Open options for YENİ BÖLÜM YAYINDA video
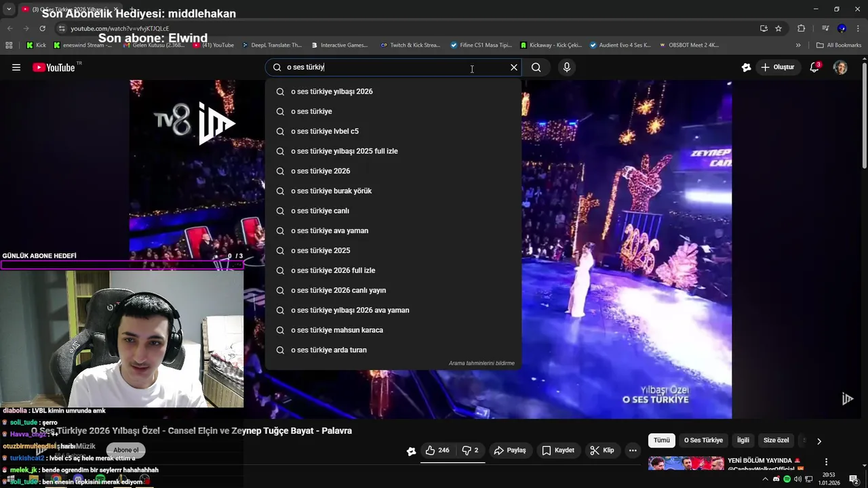Viewport: 868px width, 488px height. click(826, 462)
